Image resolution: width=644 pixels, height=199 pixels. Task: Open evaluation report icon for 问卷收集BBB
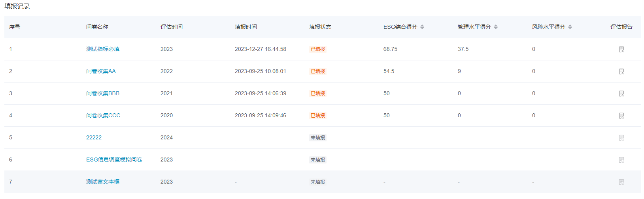[621, 94]
